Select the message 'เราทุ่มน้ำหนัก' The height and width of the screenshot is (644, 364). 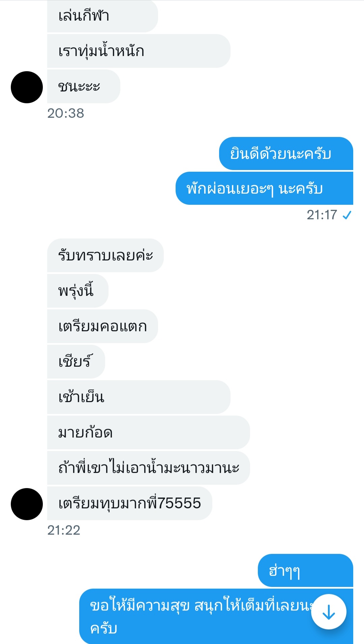139,51
